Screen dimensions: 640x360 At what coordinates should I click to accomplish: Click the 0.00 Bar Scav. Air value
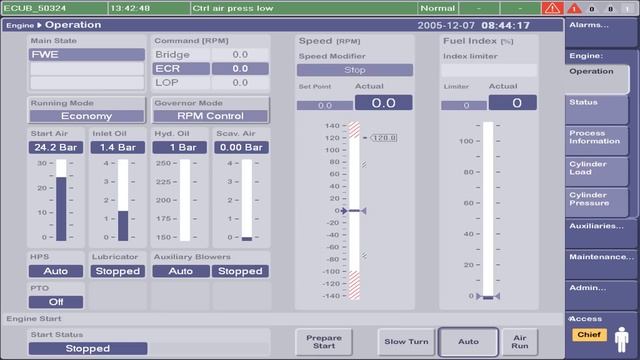coord(241,147)
